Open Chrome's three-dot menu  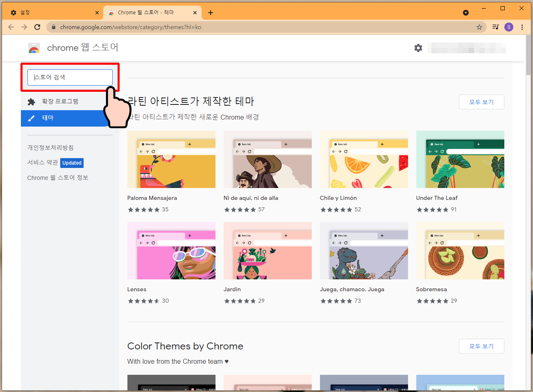point(522,27)
